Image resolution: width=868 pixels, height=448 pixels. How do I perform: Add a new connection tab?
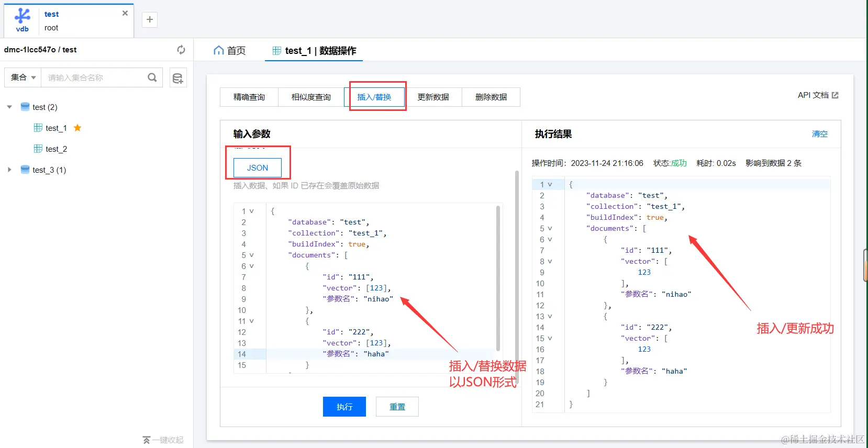pos(150,19)
